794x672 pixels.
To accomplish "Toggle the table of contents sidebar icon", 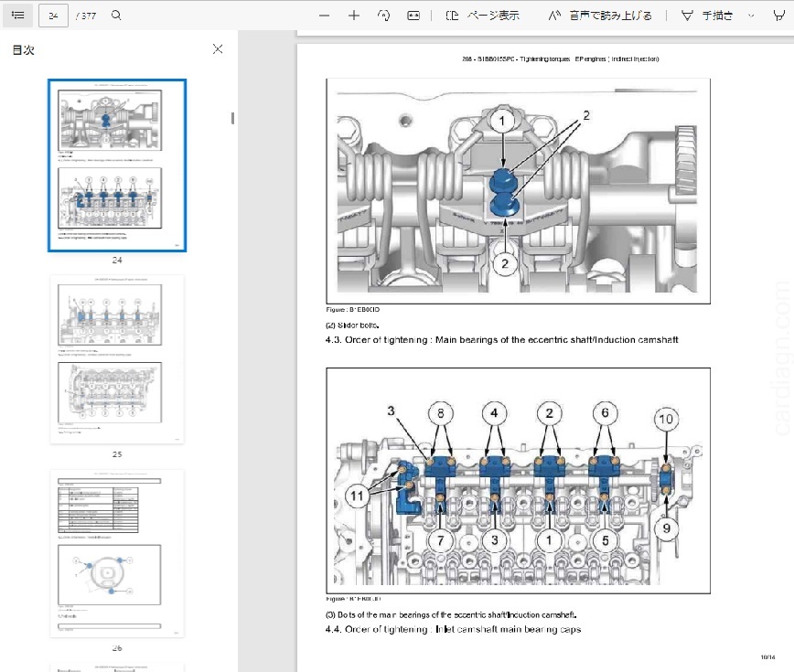I will click(x=17, y=16).
